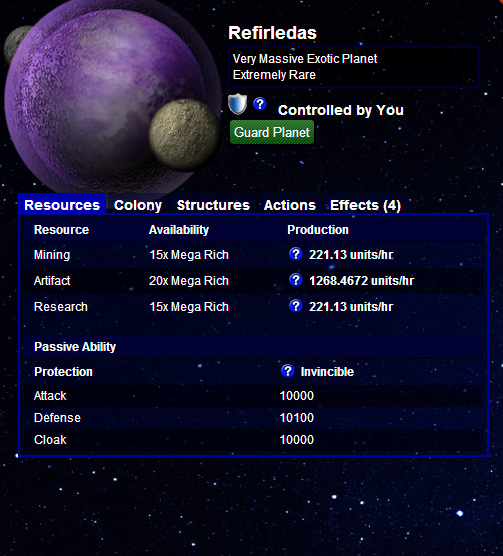Image resolution: width=503 pixels, height=556 pixels.
Task: Switch to the Resources tab
Action: tap(62, 205)
